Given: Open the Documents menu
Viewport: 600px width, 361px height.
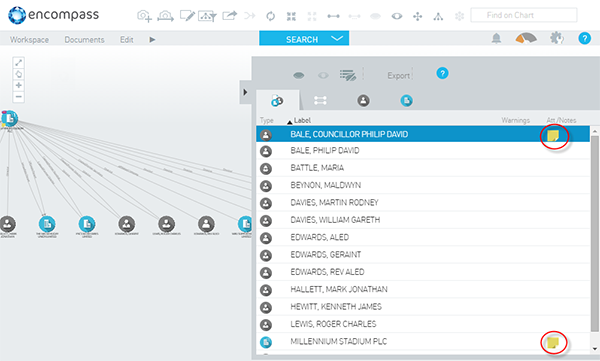Looking at the screenshot, I should pyautogui.click(x=84, y=39).
